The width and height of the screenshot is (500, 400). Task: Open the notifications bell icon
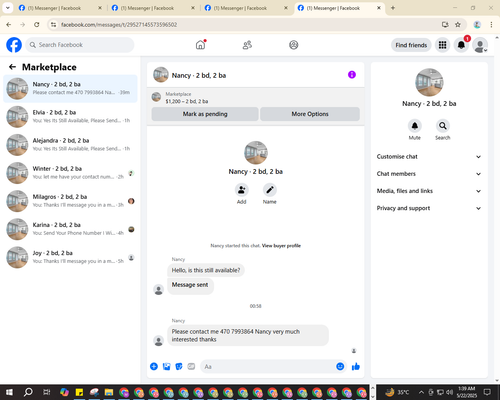pyautogui.click(x=461, y=45)
